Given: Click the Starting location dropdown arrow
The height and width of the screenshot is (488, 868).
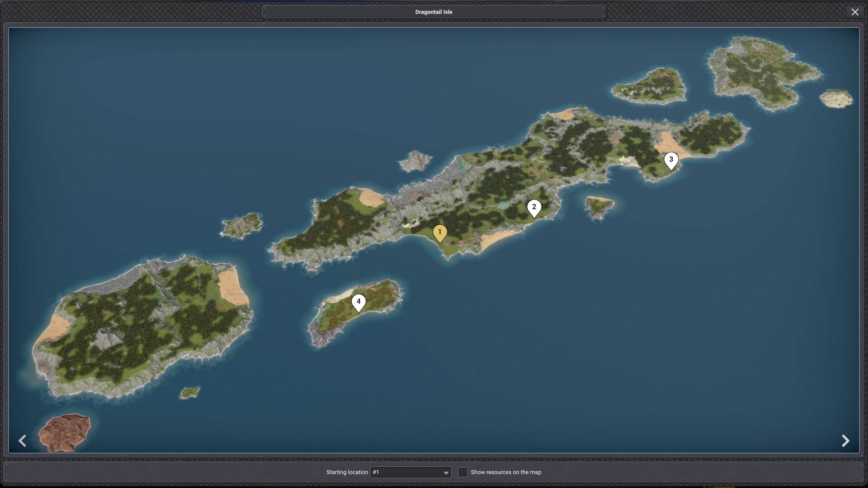Looking at the screenshot, I should pos(446,473).
